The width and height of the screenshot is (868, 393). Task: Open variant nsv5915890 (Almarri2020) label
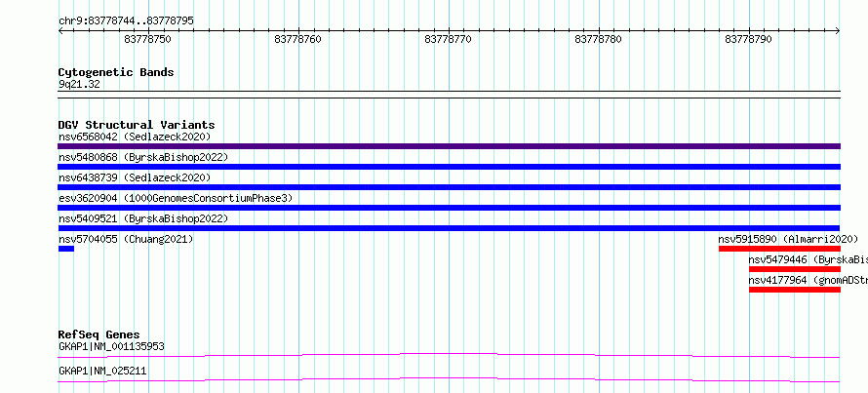tap(788, 239)
